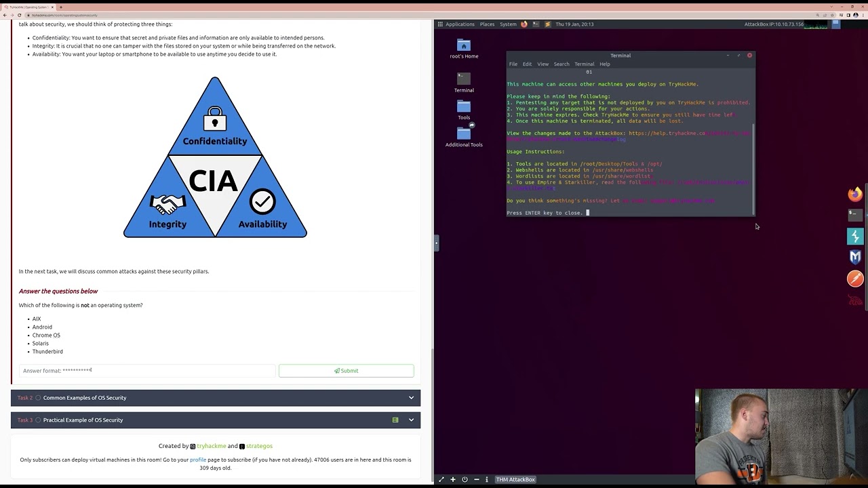Expand Task 2 Common Examples of OS Security
Image resolution: width=868 pixels, height=488 pixels.
coord(216,398)
